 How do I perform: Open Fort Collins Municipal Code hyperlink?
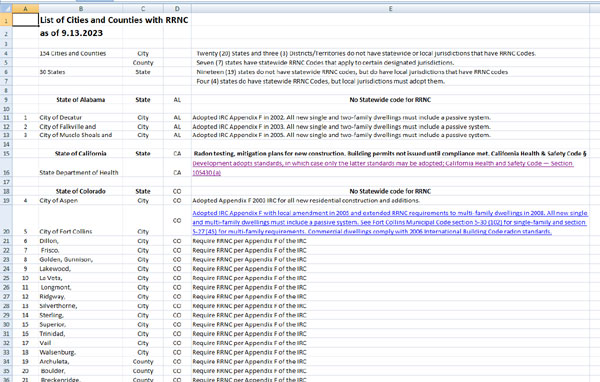(390, 222)
